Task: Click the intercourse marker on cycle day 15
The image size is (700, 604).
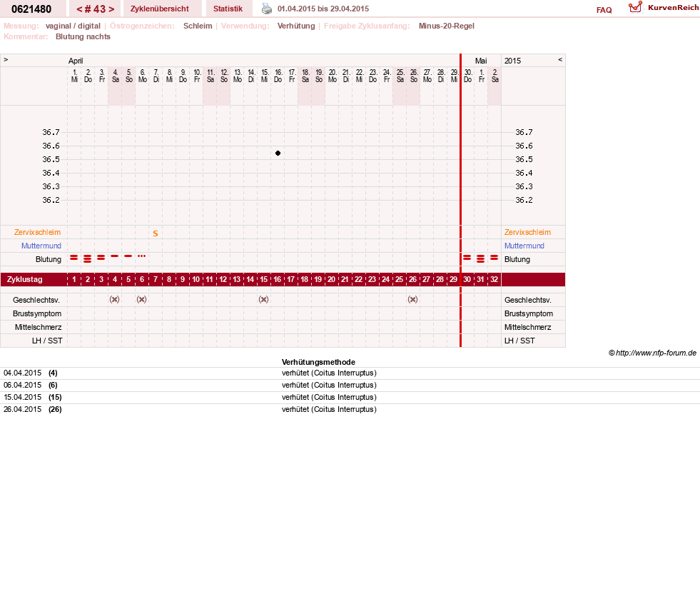Action: [x=264, y=299]
